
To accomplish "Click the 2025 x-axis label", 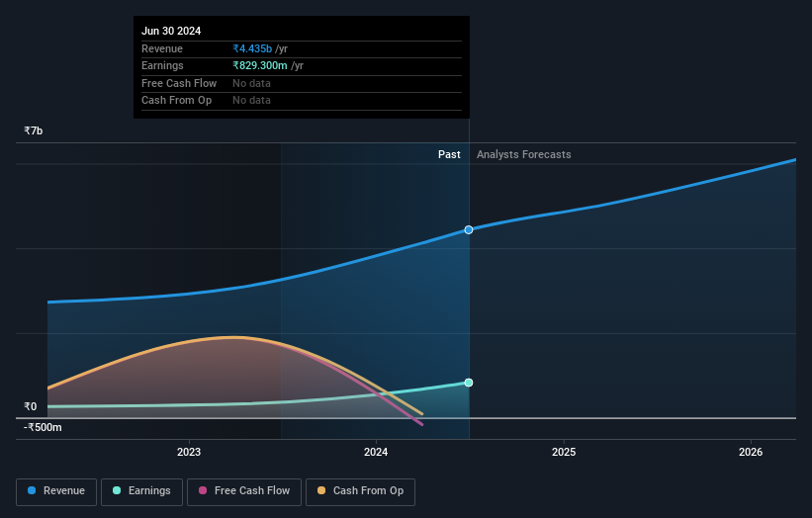I will point(564,452).
